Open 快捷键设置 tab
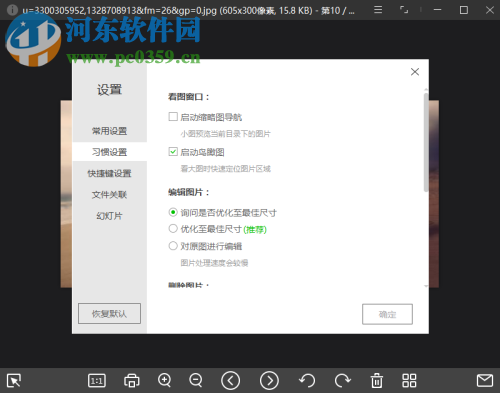This screenshot has height=393, width=500. coord(109,173)
